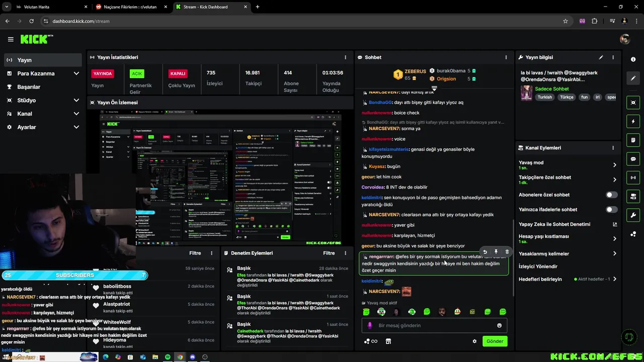This screenshot has width=644, height=362.
Task: Bookmark this page with star icon
Action: pyautogui.click(x=566, y=21)
